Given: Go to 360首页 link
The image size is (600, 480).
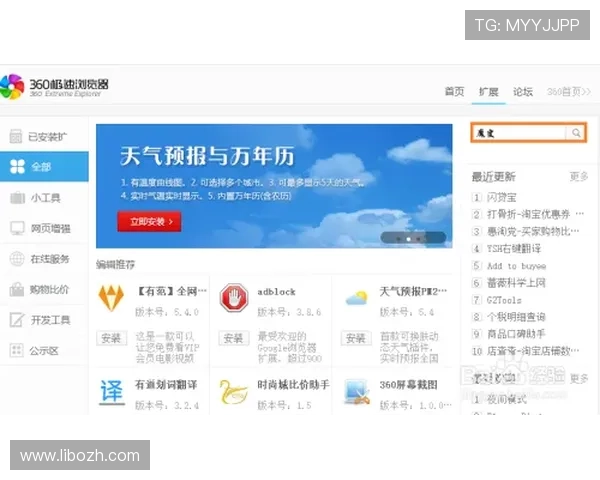Looking at the screenshot, I should coord(569,92).
